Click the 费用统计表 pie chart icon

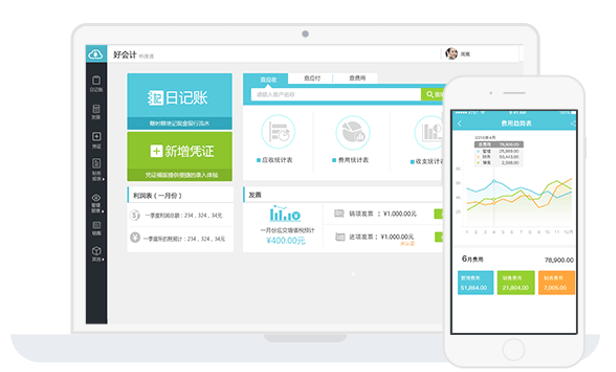tap(353, 133)
